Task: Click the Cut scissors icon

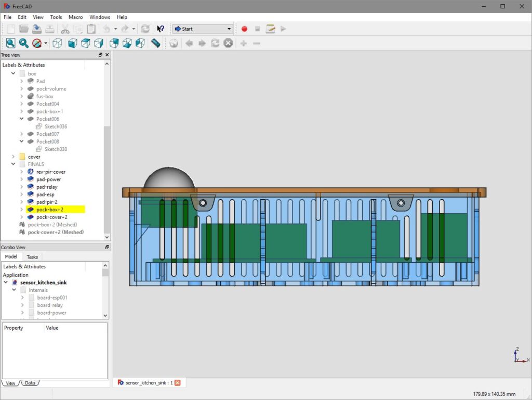Action: click(x=65, y=29)
